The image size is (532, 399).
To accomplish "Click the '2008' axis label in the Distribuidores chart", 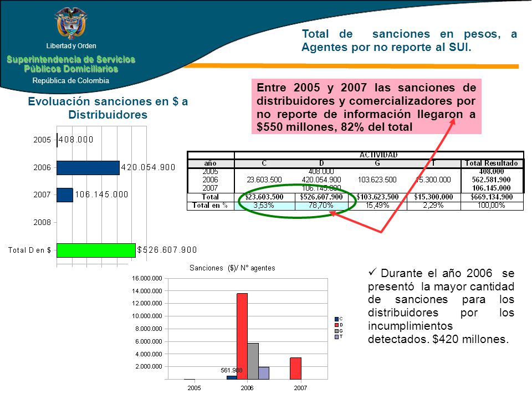I will pos(42,222).
